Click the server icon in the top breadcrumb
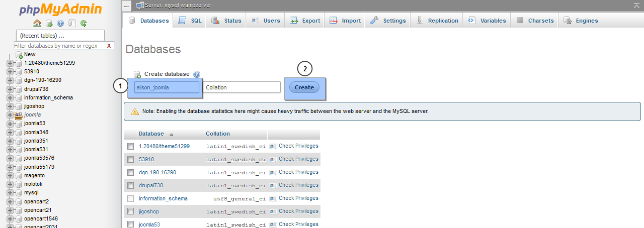 [x=139, y=5]
